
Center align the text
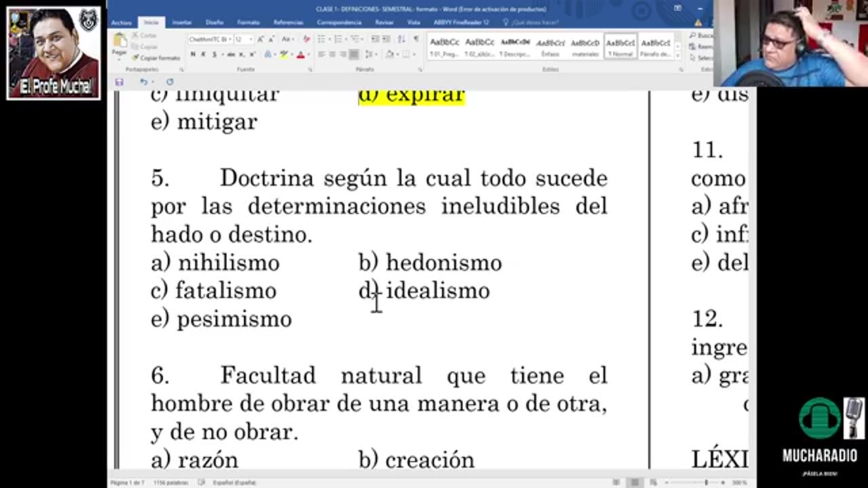332,54
